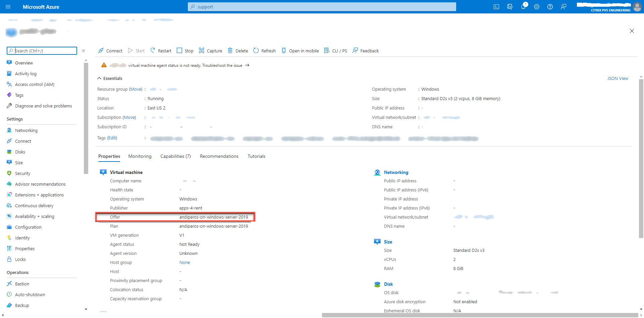Viewport: 644px width, 318px height.
Task: Open the Help and support icon
Action: pyautogui.click(x=550, y=7)
